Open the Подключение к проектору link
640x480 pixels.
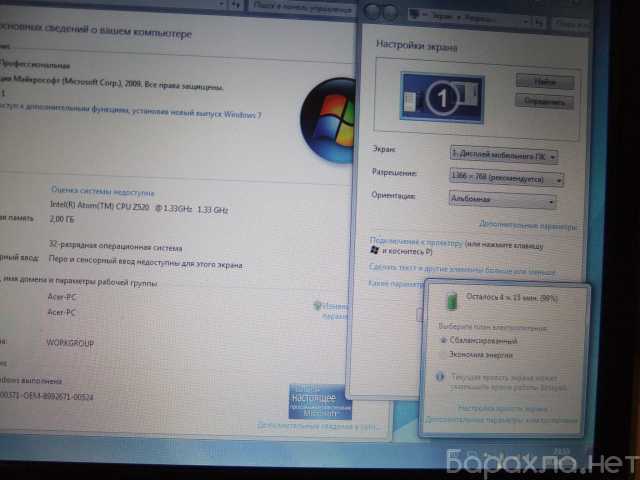416,242
